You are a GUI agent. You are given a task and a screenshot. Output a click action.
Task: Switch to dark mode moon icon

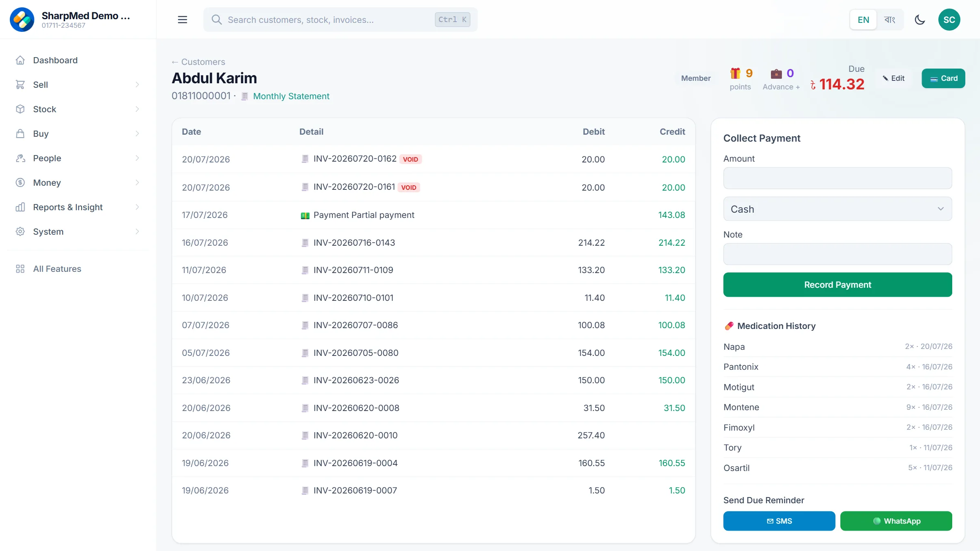[x=920, y=20]
